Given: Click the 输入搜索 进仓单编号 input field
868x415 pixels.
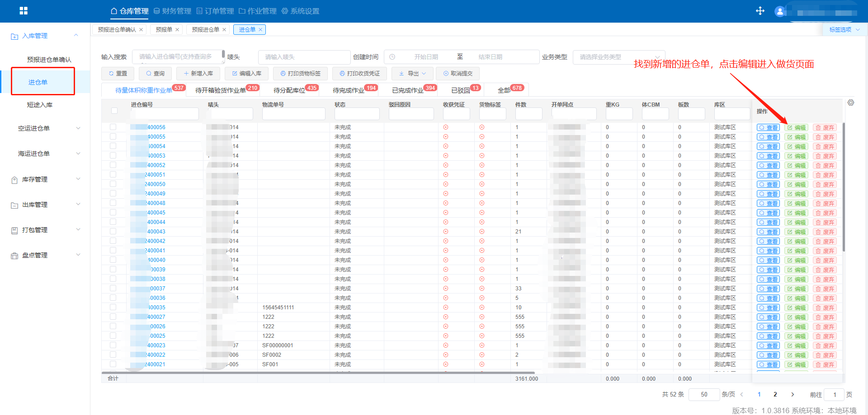Looking at the screenshot, I should (176, 57).
